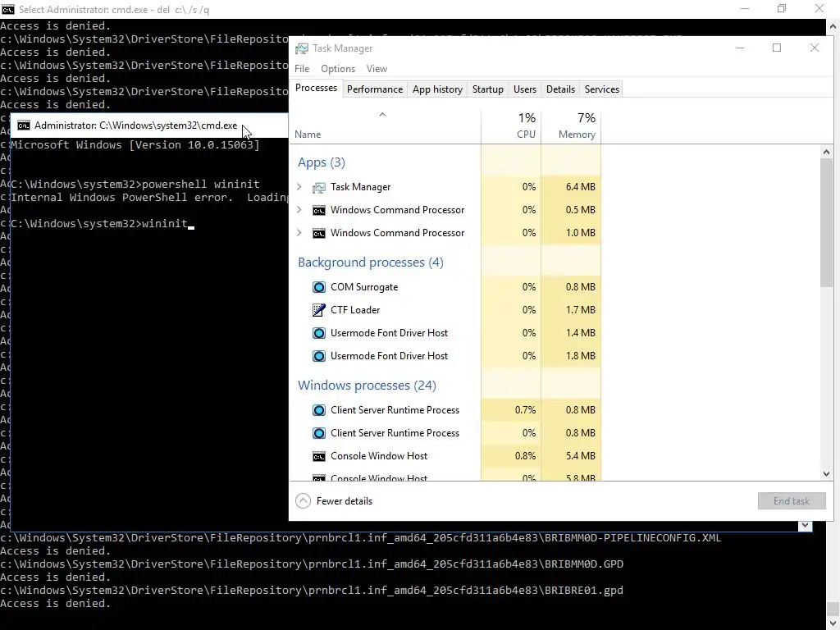Click the Task Manager app row icon
Image resolution: width=840 pixels, height=630 pixels.
click(319, 187)
